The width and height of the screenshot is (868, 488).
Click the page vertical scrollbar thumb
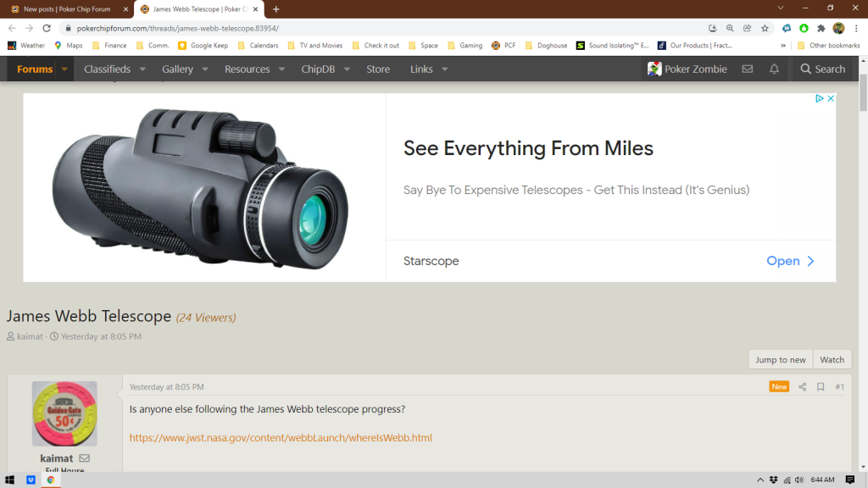tap(863, 92)
